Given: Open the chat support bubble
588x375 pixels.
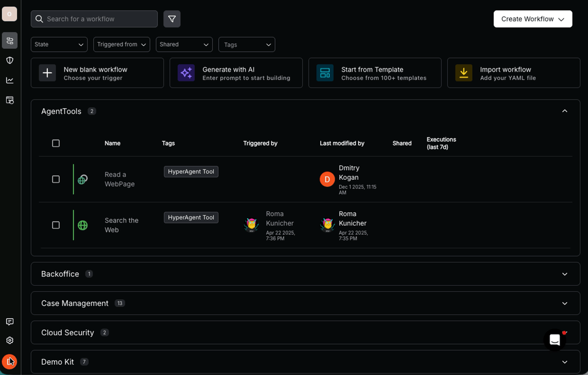Looking at the screenshot, I should click(555, 340).
